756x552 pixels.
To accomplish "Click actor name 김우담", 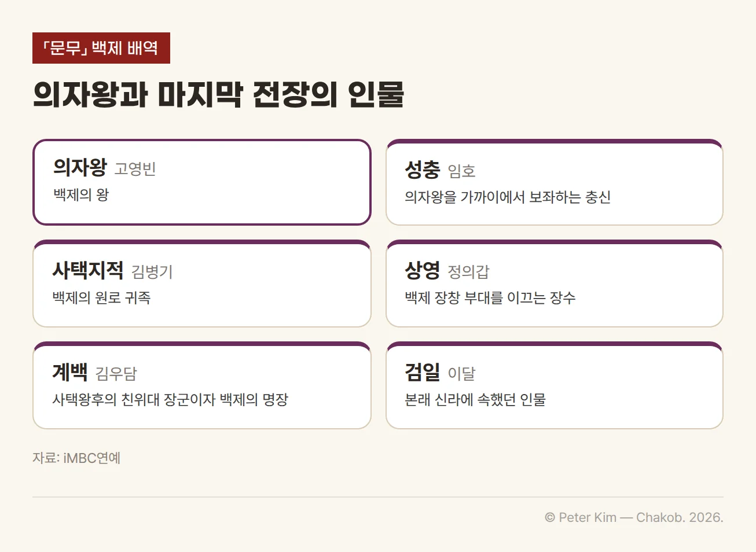I will click(116, 374).
